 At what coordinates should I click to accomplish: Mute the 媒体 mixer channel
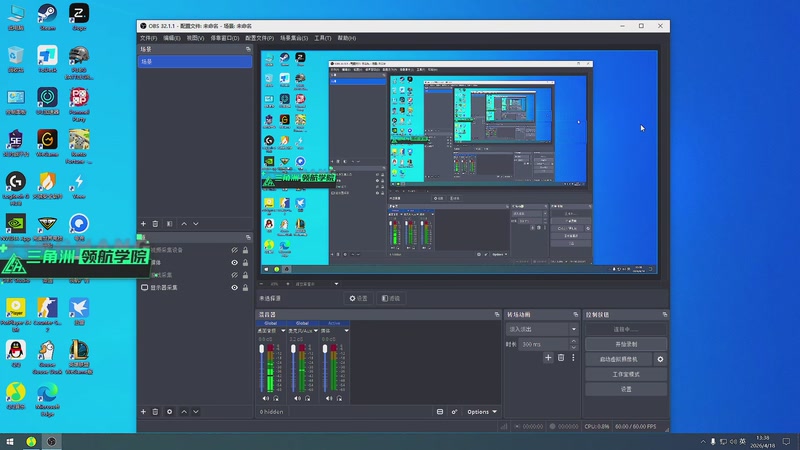(329, 398)
